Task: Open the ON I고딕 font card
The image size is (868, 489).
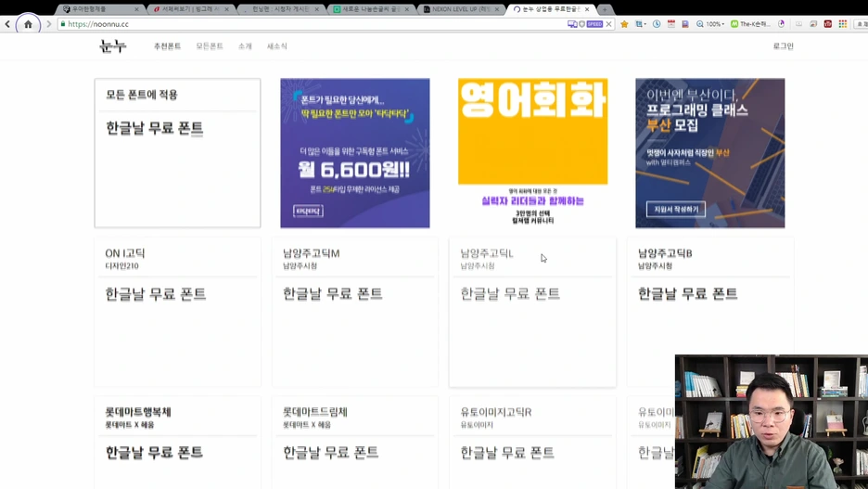Action: point(177,312)
